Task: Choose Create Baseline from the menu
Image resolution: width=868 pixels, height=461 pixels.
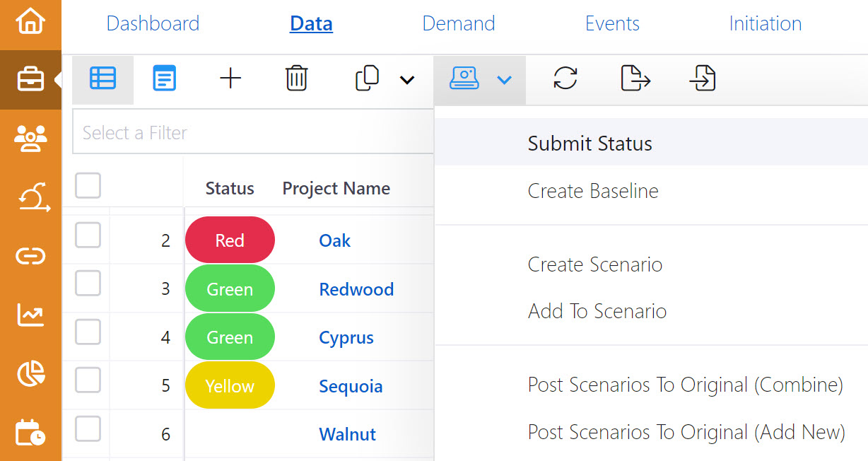Action: 592,191
